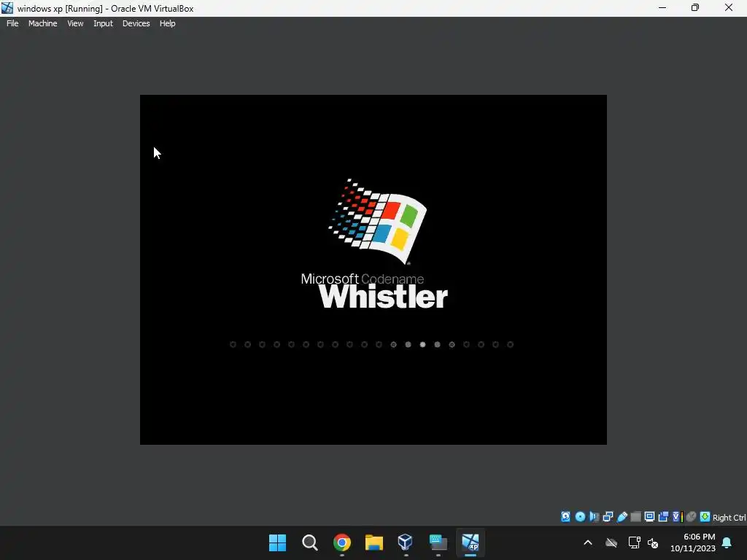
Task: Open the clock showing 6:06 PM
Action: [x=693, y=542]
